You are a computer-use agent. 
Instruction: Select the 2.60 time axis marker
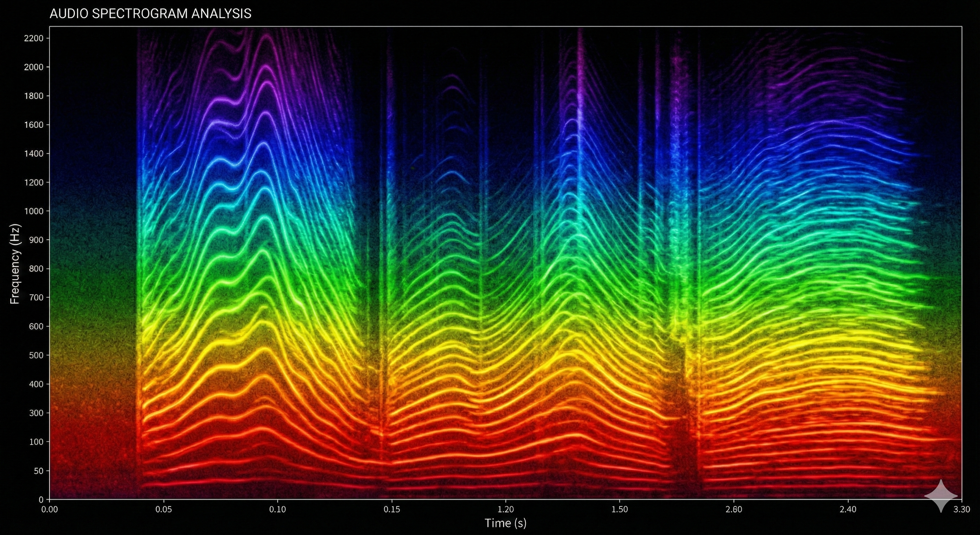(734, 510)
